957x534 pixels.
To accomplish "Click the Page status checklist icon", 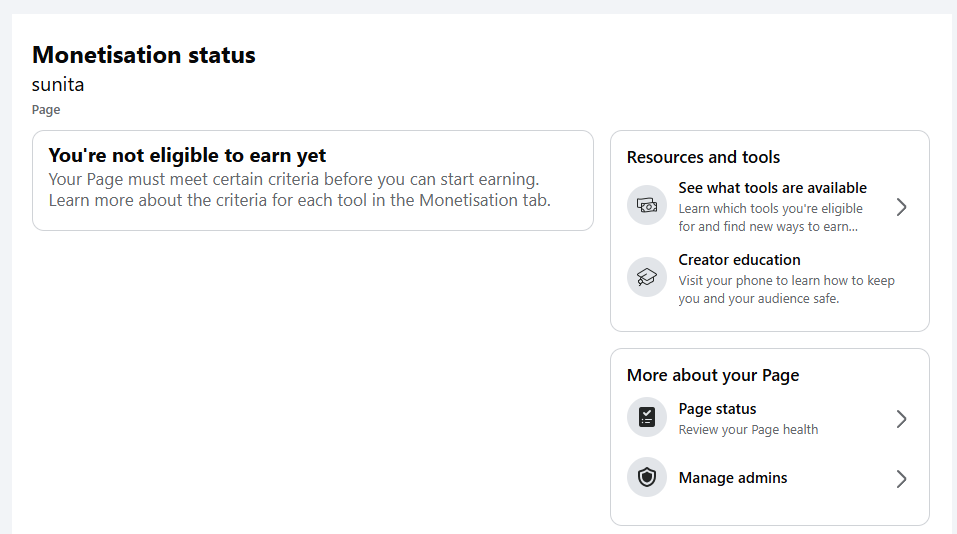I will pyautogui.click(x=646, y=417).
